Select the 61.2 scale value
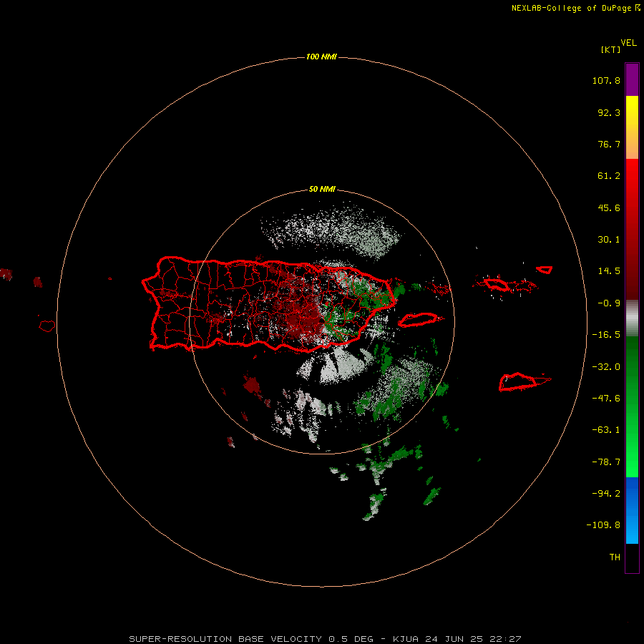 (609, 176)
